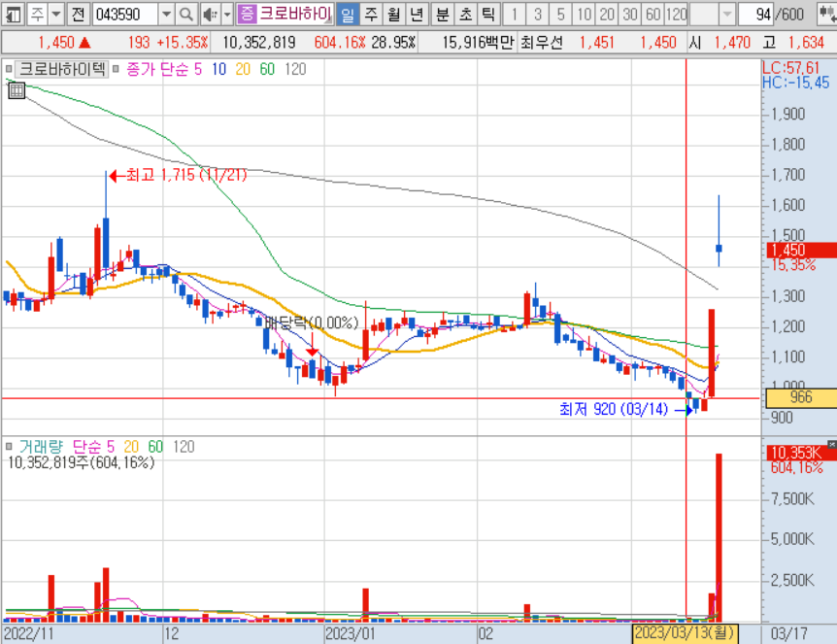
Task: Click the red 10,353K volume tag
Action: coord(801,453)
